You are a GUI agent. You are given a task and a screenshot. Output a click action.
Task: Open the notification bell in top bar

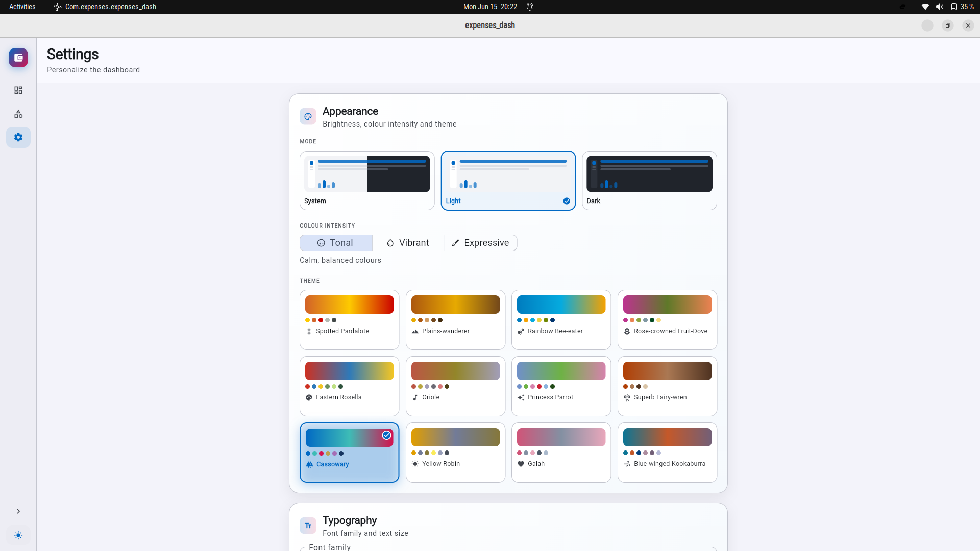[x=530, y=7]
